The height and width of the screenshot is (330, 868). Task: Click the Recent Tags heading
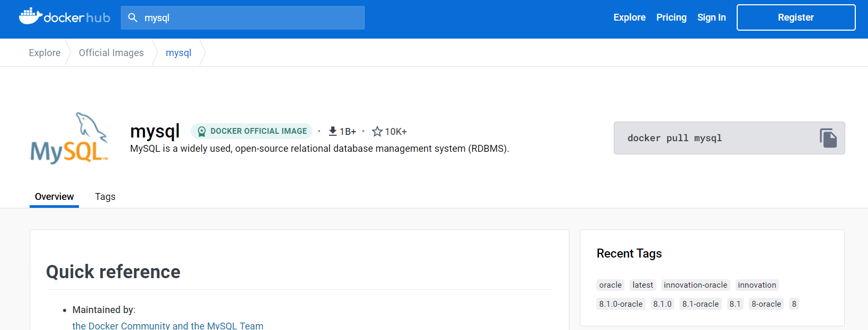coord(629,253)
